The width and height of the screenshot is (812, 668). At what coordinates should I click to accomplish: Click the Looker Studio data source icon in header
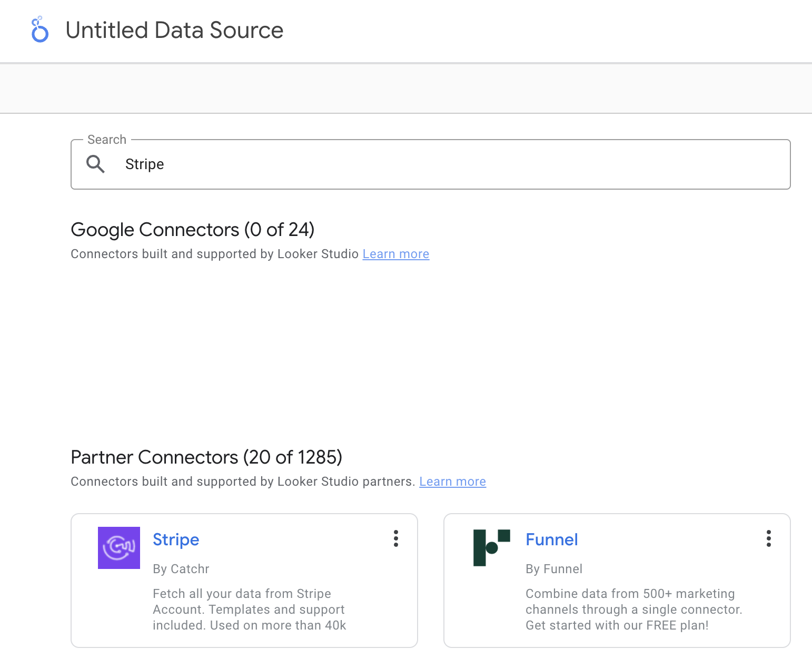coord(39,30)
